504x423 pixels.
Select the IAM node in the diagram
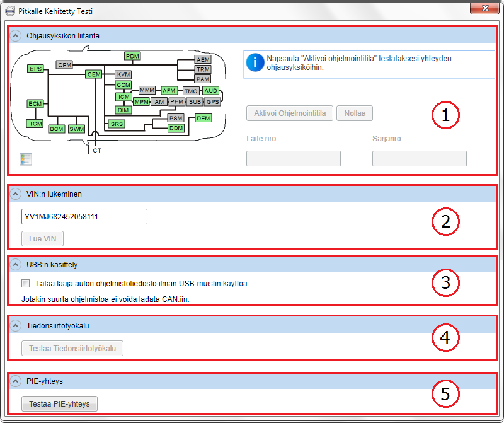coord(159,101)
